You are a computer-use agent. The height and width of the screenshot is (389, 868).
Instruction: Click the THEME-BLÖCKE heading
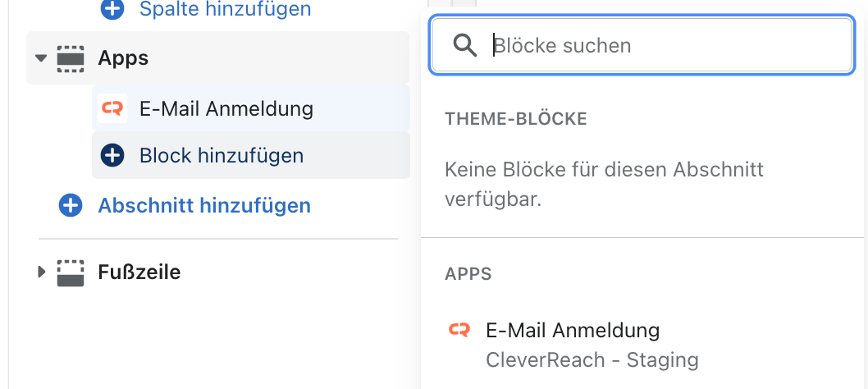point(516,119)
